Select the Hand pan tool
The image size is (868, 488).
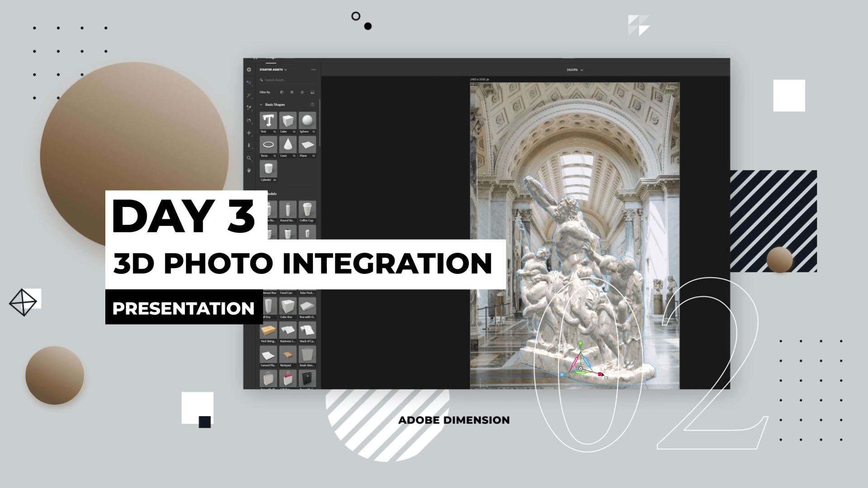249,170
